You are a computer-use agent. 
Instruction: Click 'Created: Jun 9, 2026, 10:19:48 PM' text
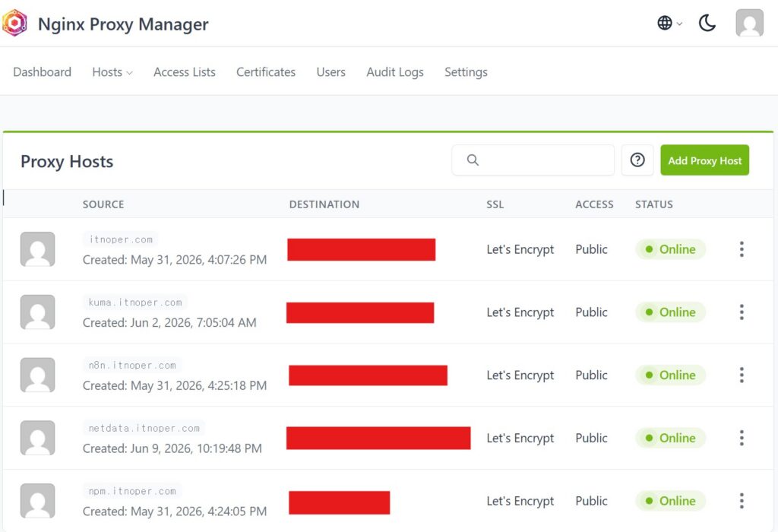(x=172, y=448)
